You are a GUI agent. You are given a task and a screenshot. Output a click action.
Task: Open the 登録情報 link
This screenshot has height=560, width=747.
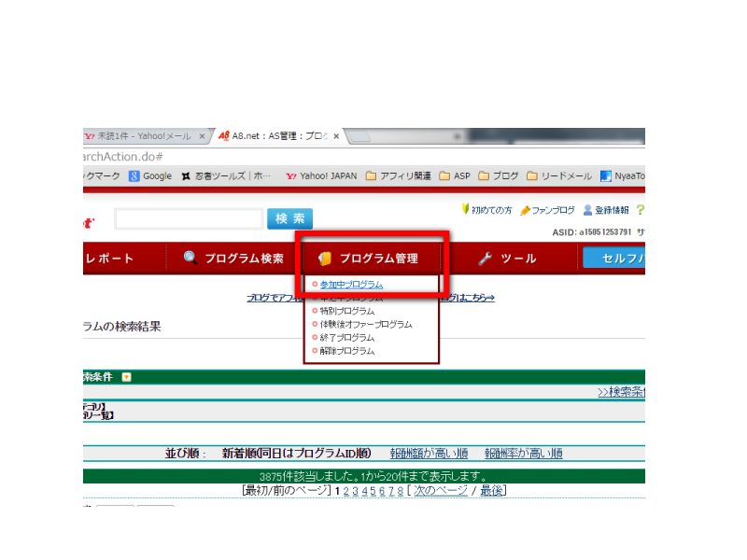pos(606,210)
